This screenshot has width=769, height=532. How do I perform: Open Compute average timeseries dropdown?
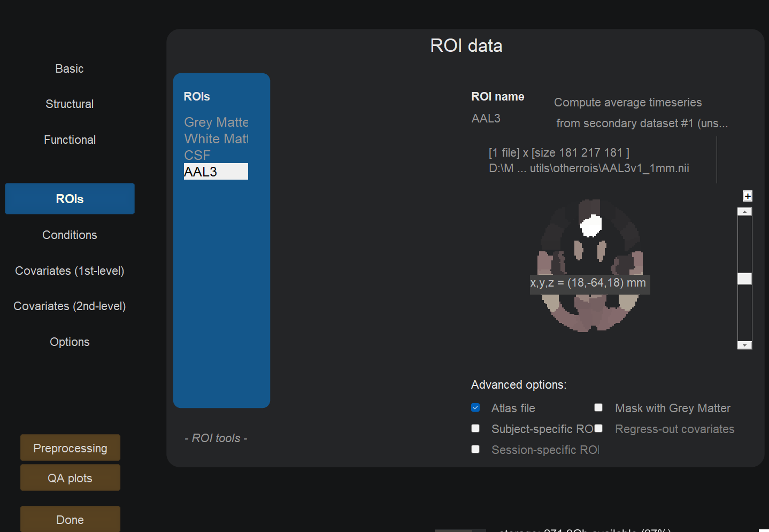tap(627, 103)
